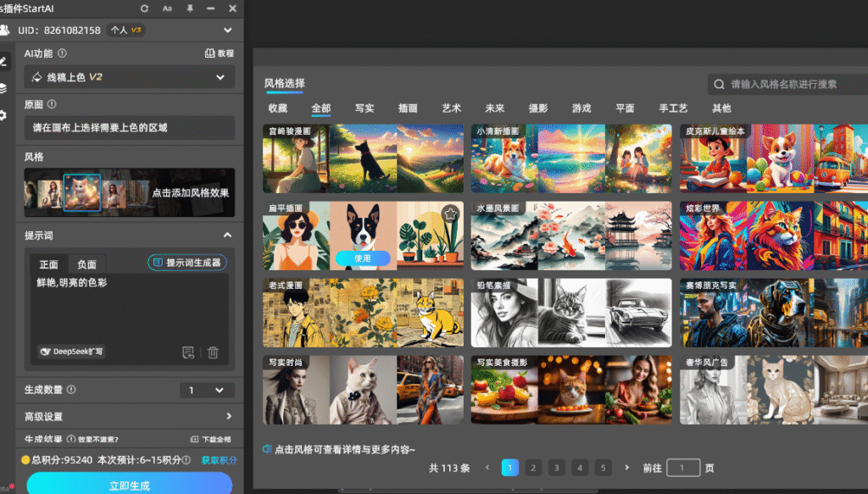This screenshot has width=868, height=494.
Task: Open the 生成数量 quantity dropdown
Action: pos(207,390)
